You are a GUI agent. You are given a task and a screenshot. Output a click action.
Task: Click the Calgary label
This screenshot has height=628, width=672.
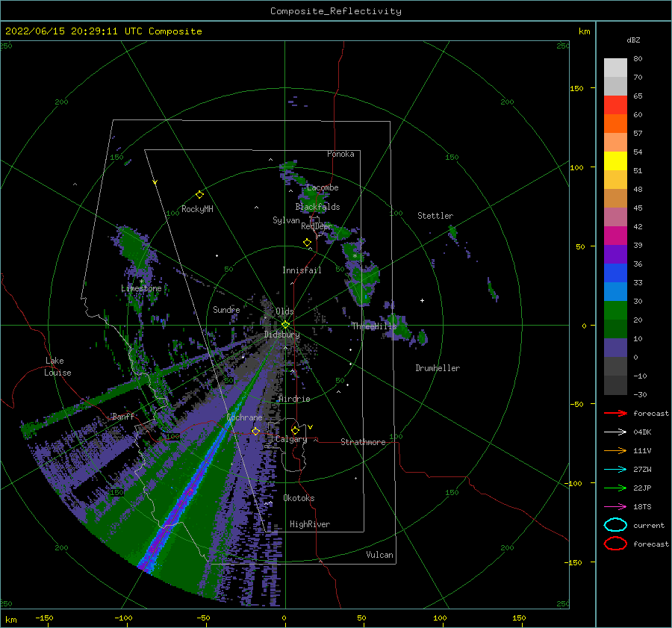point(291,439)
